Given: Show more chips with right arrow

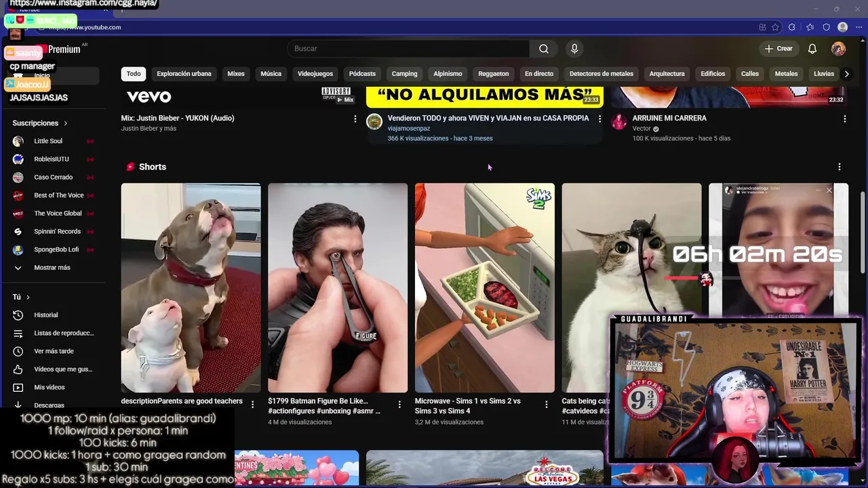Looking at the screenshot, I should (x=846, y=74).
